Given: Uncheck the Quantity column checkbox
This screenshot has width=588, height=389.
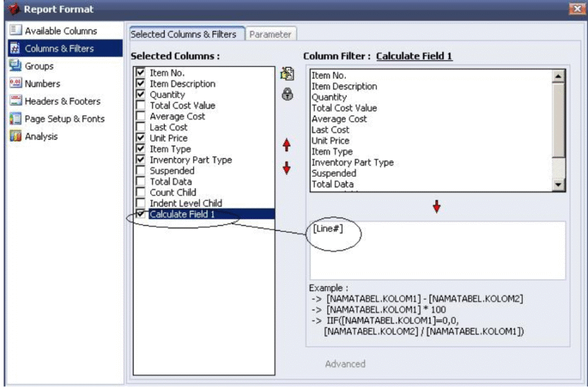Looking at the screenshot, I should click(140, 94).
